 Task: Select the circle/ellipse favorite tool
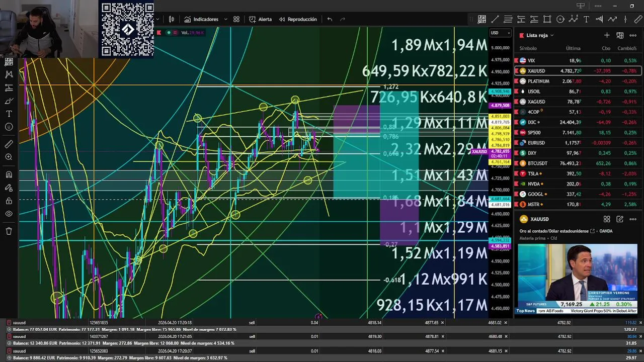(x=560, y=19)
